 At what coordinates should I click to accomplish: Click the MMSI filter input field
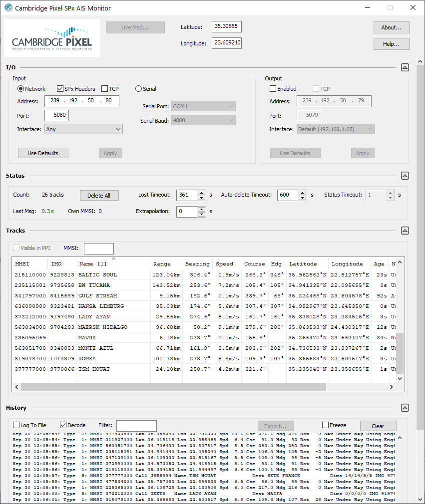98,248
